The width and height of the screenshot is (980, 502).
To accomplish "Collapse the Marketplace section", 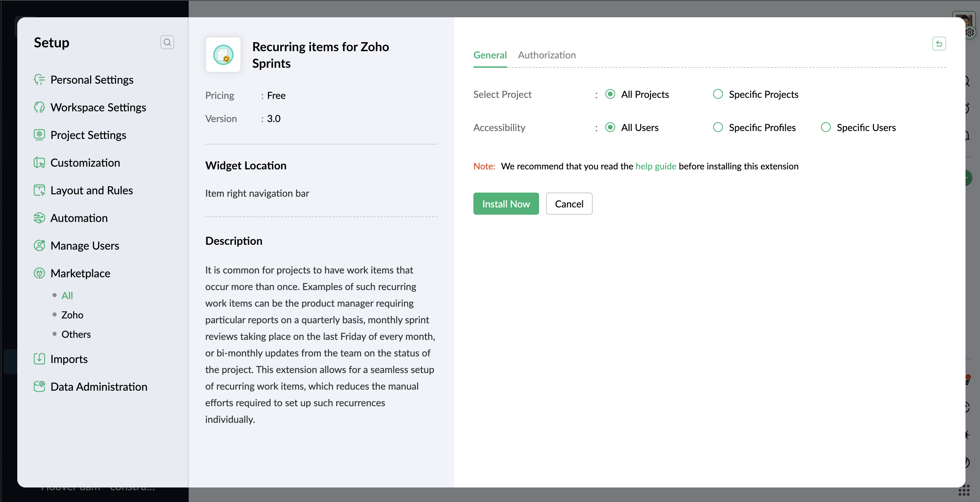I will 80,273.
